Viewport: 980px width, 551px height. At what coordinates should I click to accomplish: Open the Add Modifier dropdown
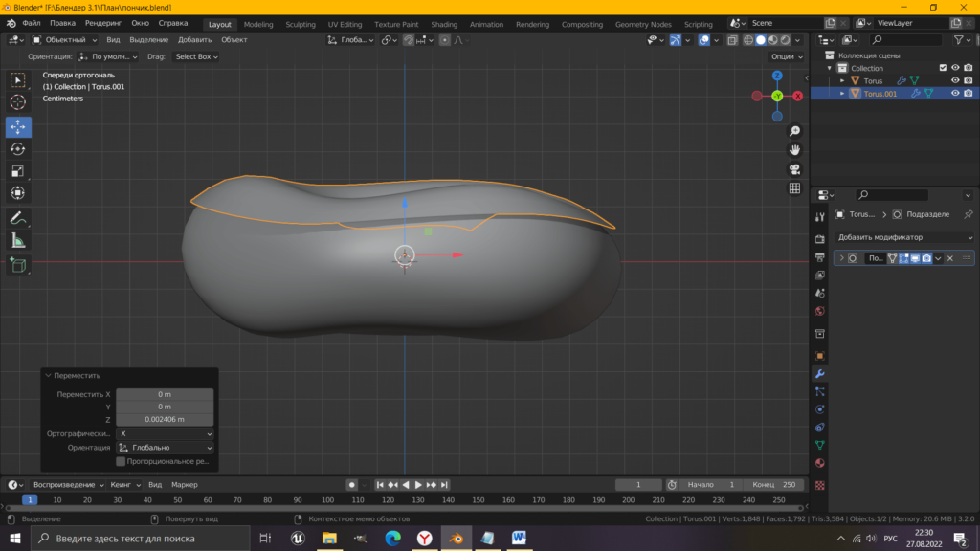point(904,237)
